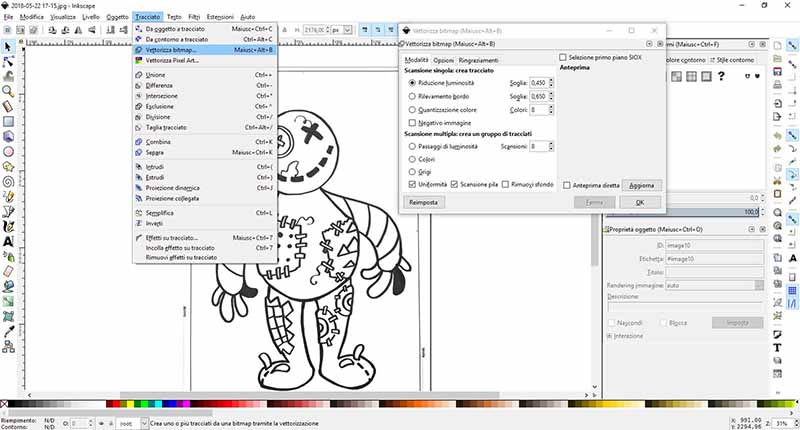Open the Rendering immagine dropdown
Screen dimensions: 800x430
click(759, 285)
